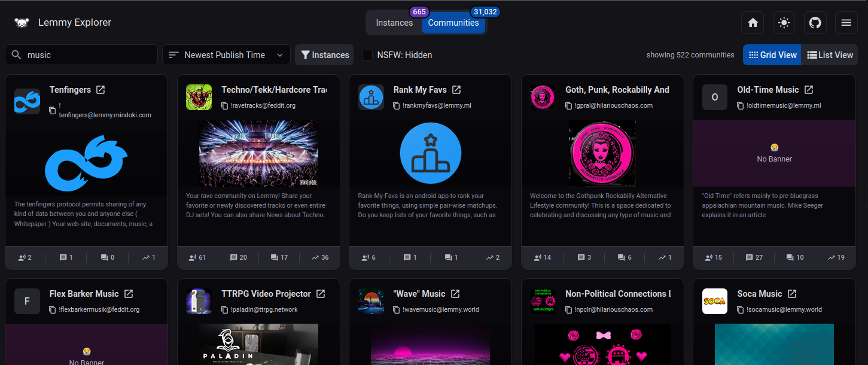Toggle the NSFW: Hidden checkbox
868x365 pixels.
tap(367, 55)
